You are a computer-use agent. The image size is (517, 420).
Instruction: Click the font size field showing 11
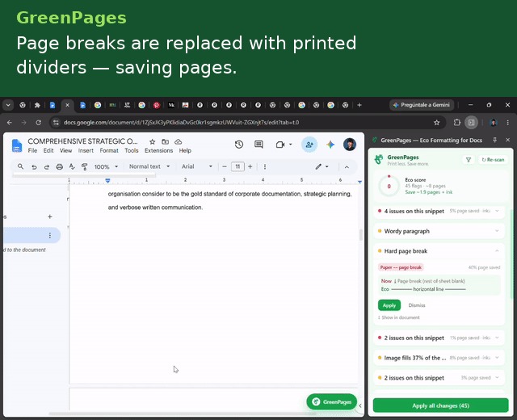[x=237, y=167]
